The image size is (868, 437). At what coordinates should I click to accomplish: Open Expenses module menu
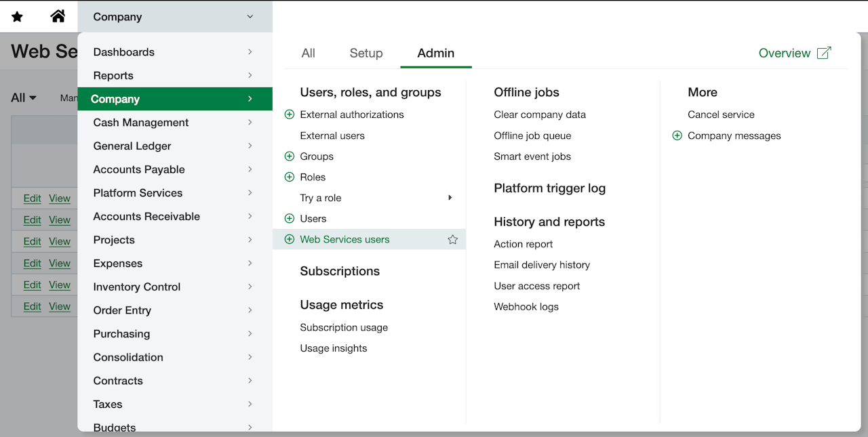175,263
